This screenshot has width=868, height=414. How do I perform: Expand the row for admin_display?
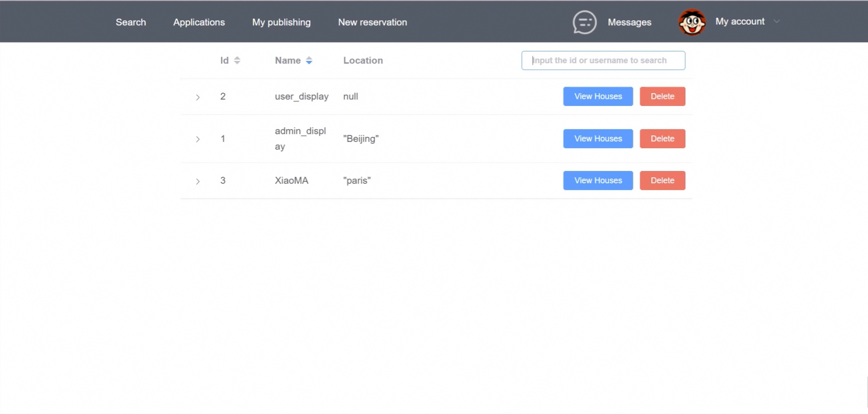click(x=198, y=139)
